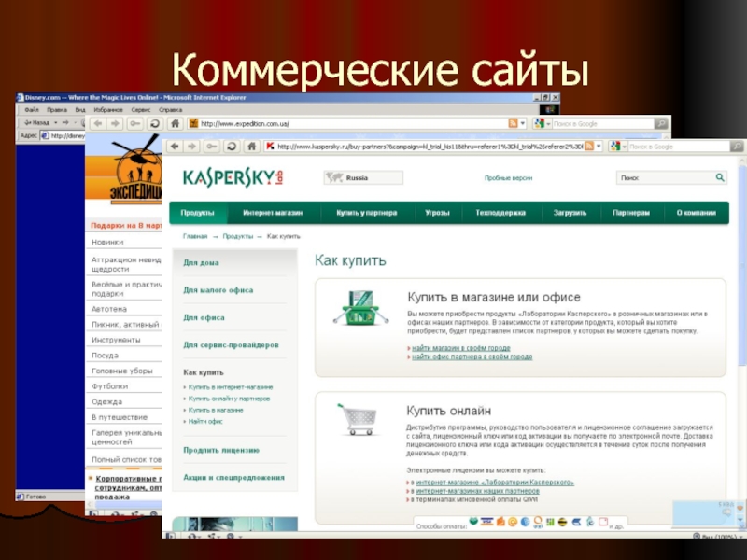Open Правка menu in Disney Internet Explorer window
The width and height of the screenshot is (747, 560).
(x=57, y=110)
